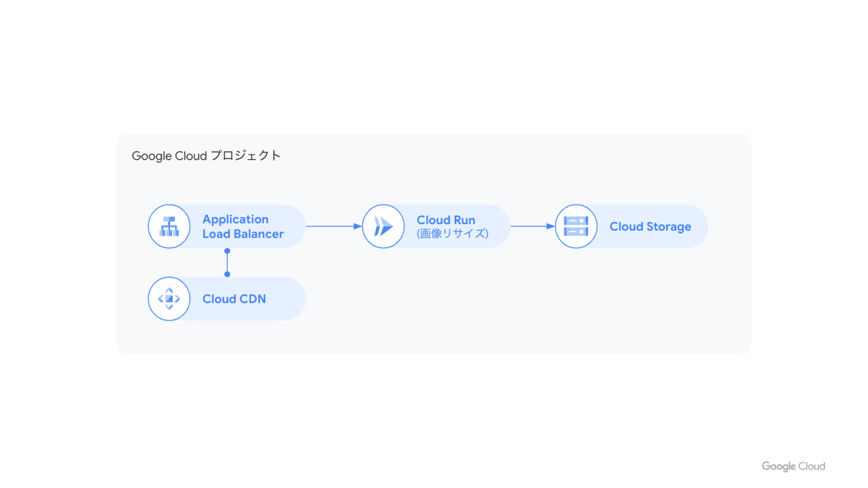Click the Application Load Balancer icon
Image resolution: width=868 pixels, height=488 pixels.
click(x=169, y=226)
